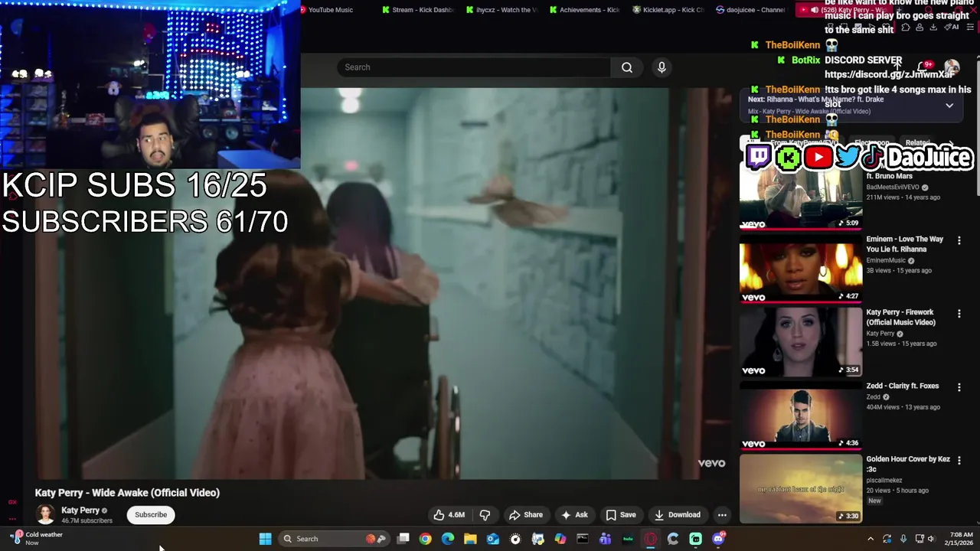The width and height of the screenshot is (980, 551).
Task: Open the volume tray icon
Action: pyautogui.click(x=932, y=539)
